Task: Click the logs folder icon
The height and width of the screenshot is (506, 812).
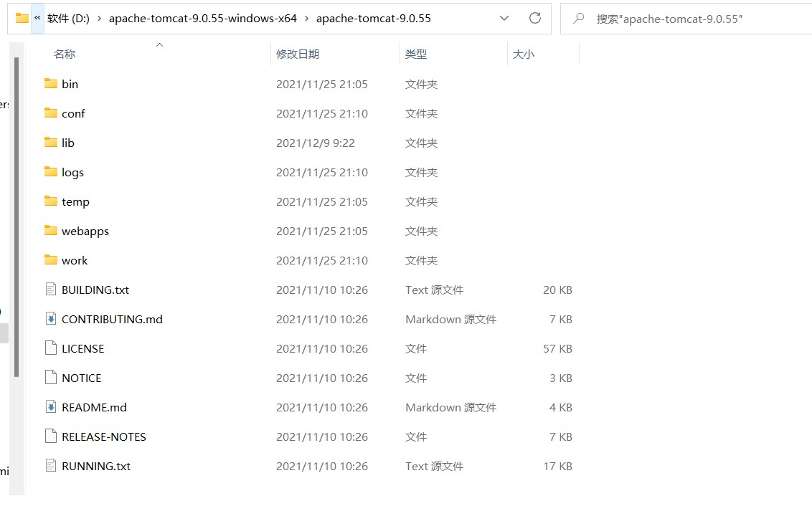Action: pyautogui.click(x=51, y=172)
